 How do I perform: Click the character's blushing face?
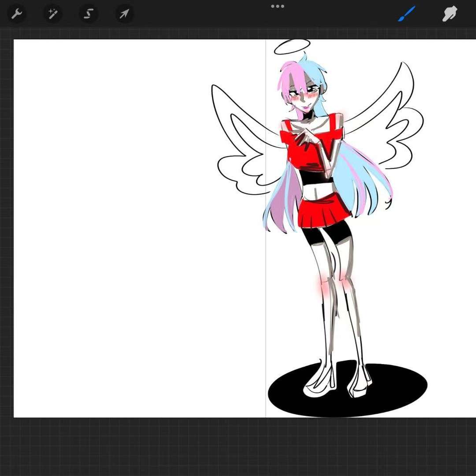[x=304, y=95]
